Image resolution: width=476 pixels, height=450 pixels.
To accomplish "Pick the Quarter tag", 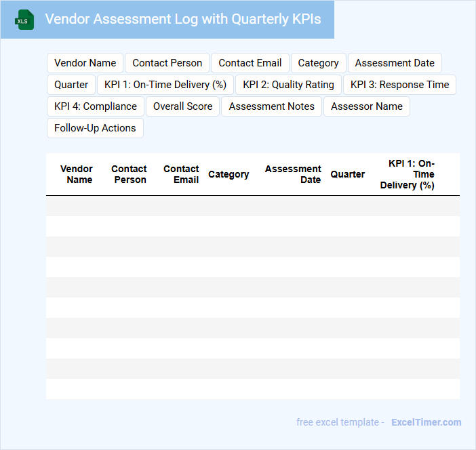I will [71, 85].
